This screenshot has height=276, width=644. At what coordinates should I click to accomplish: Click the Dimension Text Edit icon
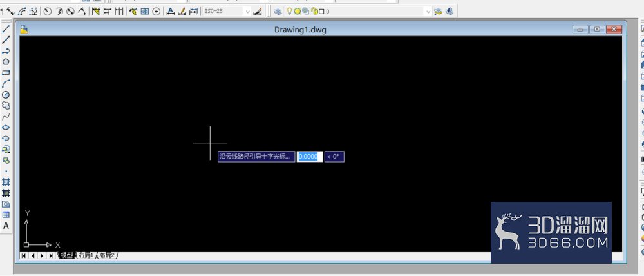pos(182,12)
